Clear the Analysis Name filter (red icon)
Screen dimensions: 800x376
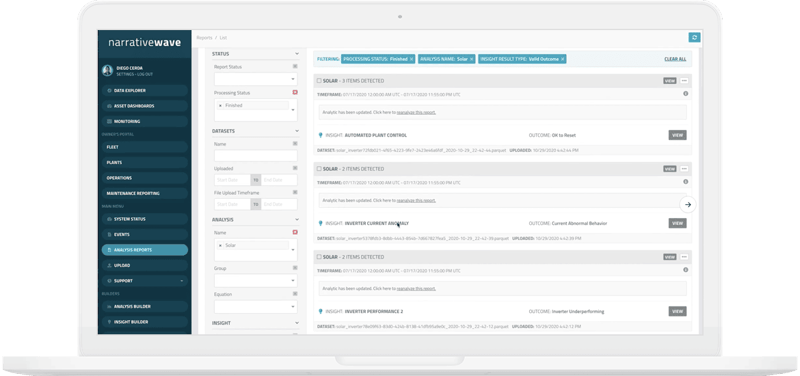[295, 232]
